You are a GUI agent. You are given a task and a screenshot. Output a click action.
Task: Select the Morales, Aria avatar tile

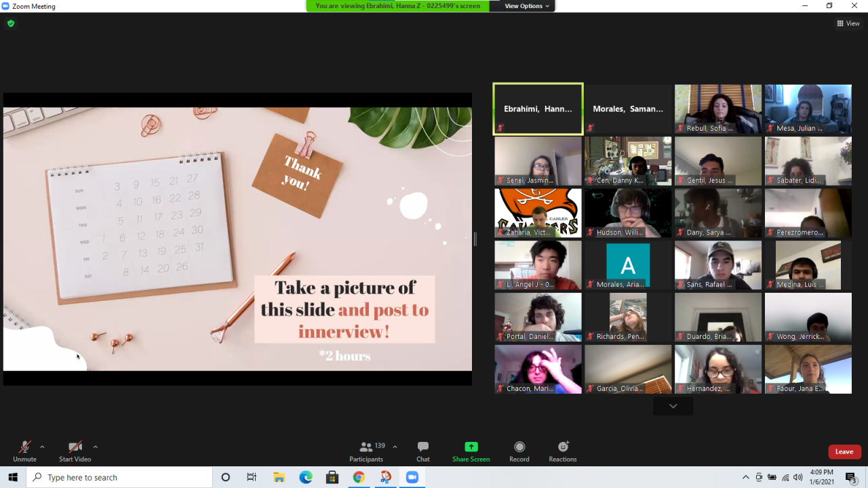click(628, 265)
